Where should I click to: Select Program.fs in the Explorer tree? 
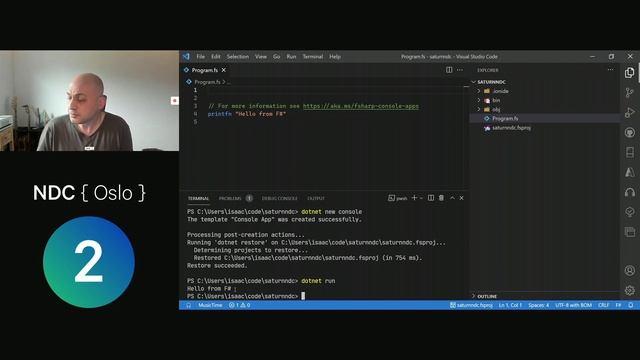coord(505,118)
